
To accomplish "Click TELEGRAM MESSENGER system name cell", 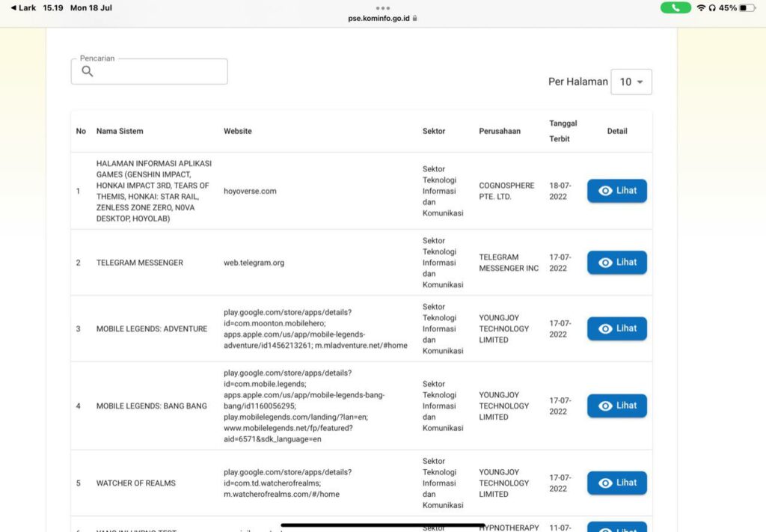I will pyautogui.click(x=140, y=263).
